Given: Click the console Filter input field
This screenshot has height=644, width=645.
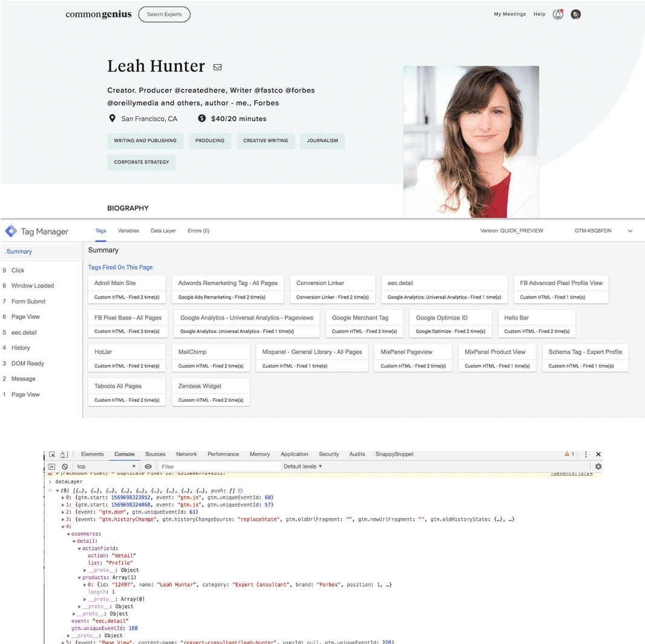Looking at the screenshot, I should coord(220,467).
